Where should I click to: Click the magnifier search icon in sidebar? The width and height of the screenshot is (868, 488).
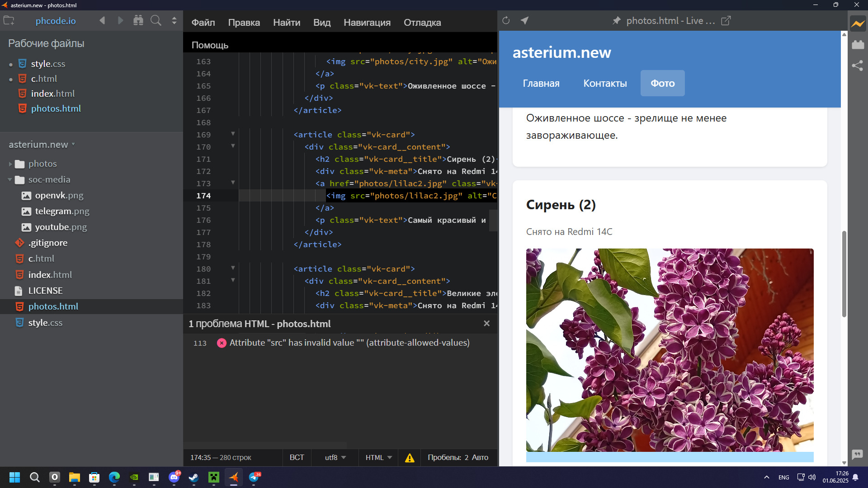pos(156,21)
